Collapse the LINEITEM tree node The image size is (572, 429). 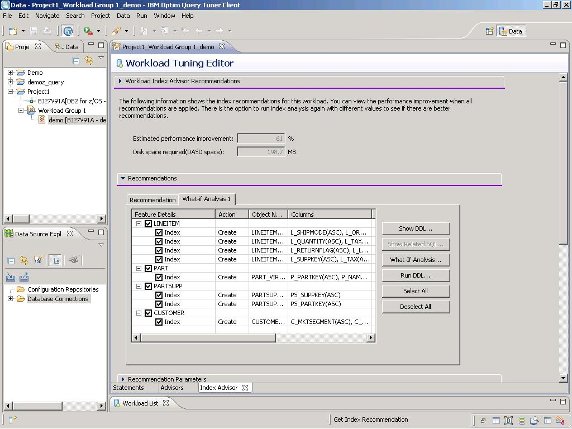pos(139,224)
